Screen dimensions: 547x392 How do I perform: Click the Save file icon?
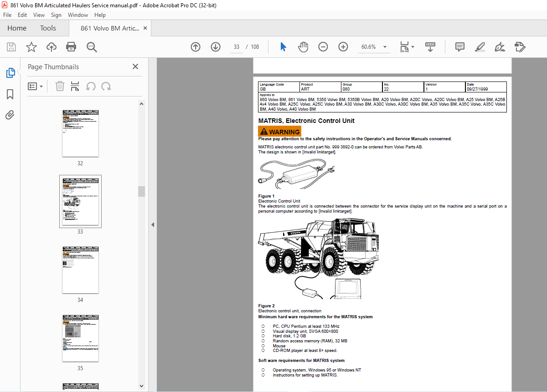pos(11,47)
